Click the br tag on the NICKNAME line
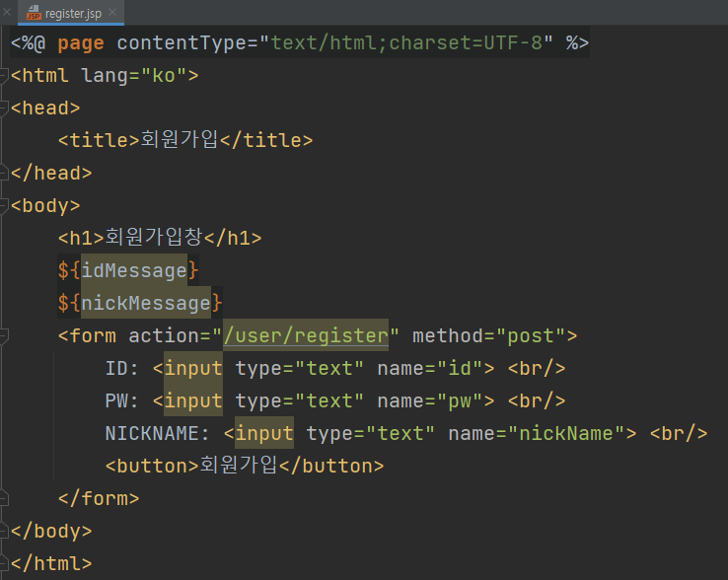728x580 pixels. (679, 433)
